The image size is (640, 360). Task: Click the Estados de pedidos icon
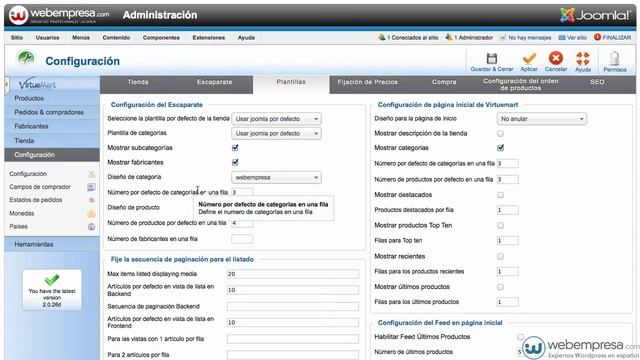pyautogui.click(x=91, y=200)
